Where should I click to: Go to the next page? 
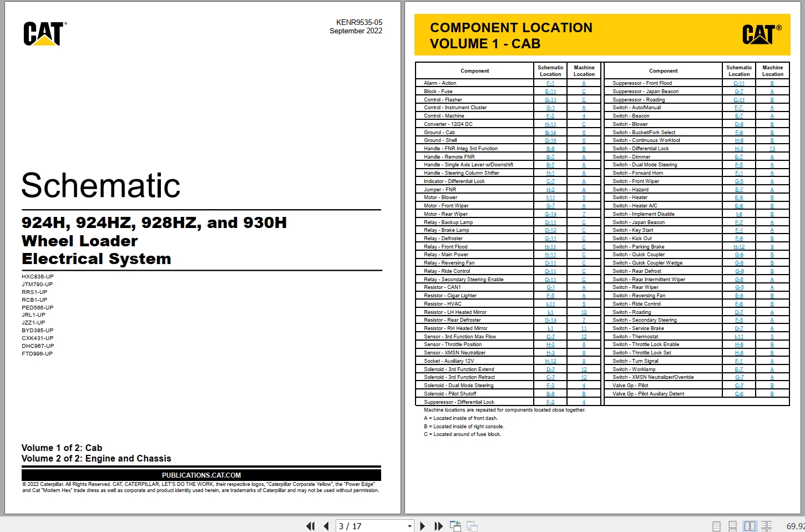coord(423,526)
